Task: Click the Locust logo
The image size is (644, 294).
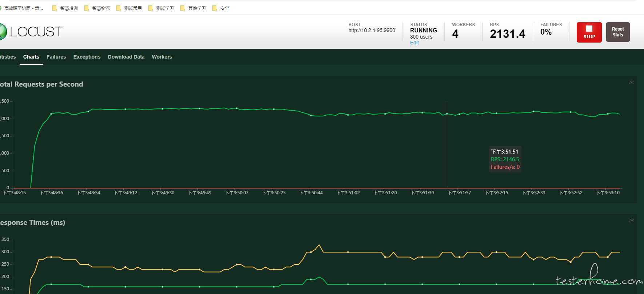Action: 31,32
